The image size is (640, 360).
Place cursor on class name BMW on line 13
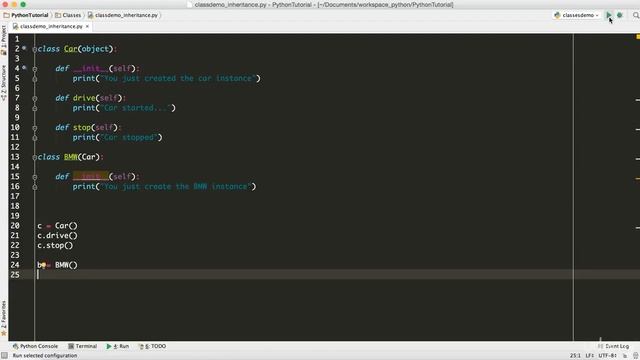pos(71,157)
